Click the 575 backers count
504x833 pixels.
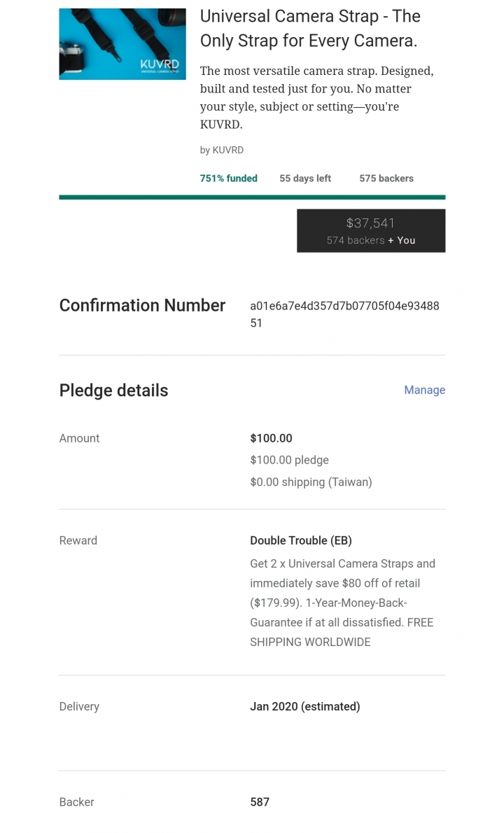pos(386,178)
